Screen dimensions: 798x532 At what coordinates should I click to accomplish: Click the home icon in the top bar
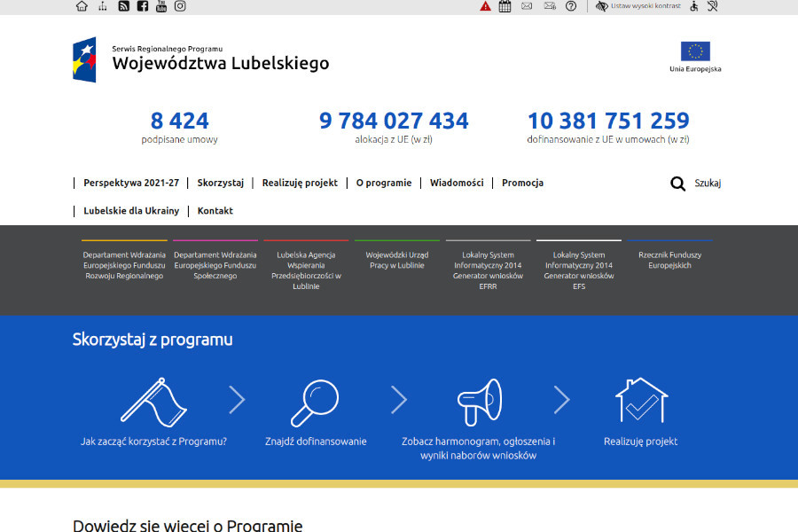80,7
